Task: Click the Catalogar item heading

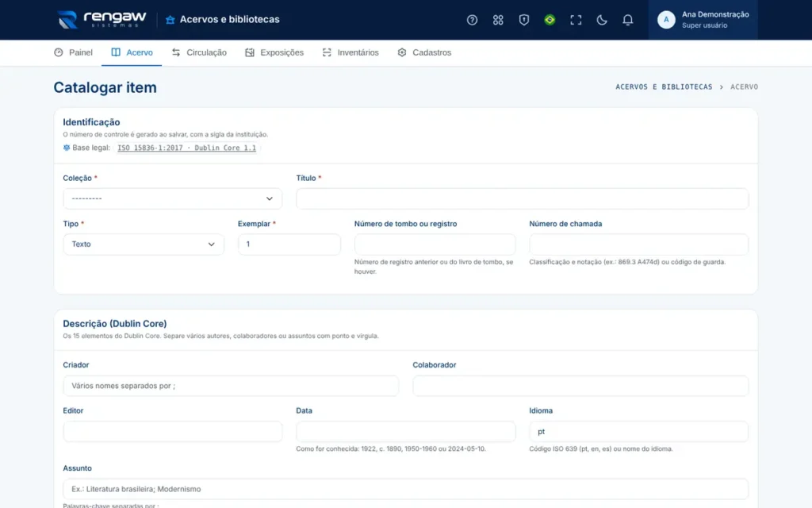Action: [105, 87]
